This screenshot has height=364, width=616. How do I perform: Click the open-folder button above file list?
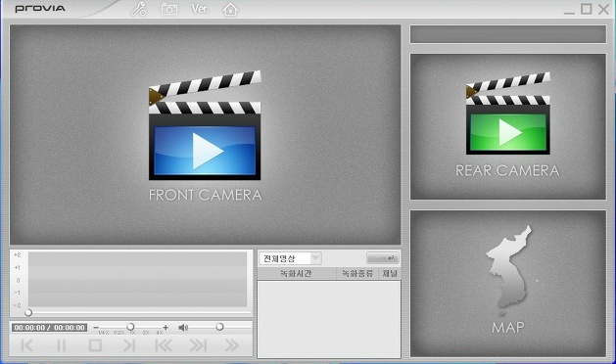(x=382, y=258)
